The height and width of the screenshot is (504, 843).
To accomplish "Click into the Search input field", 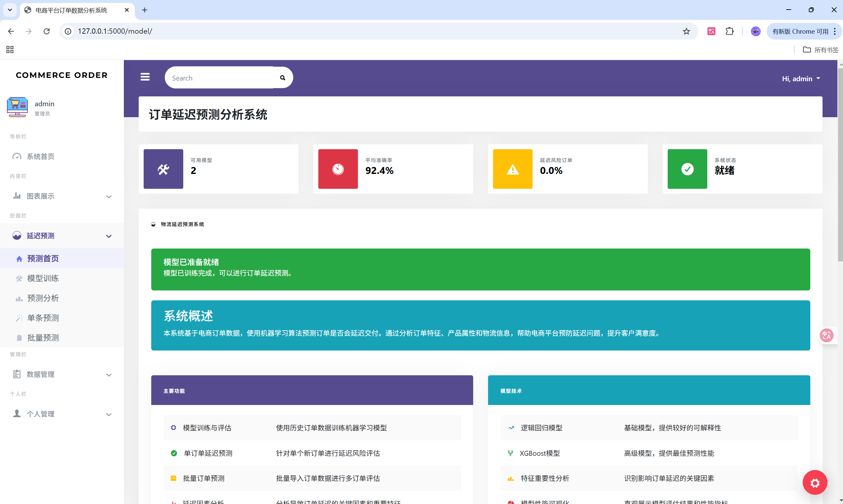I will coord(219,78).
